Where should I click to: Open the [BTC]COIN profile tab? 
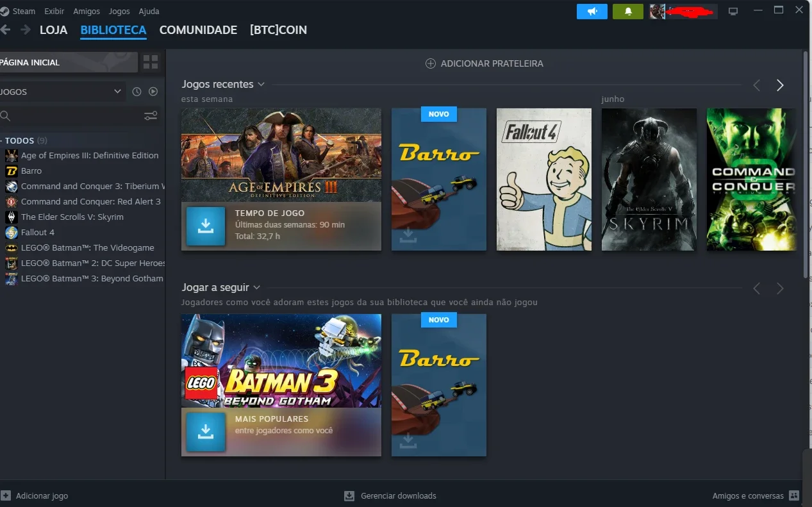(278, 30)
